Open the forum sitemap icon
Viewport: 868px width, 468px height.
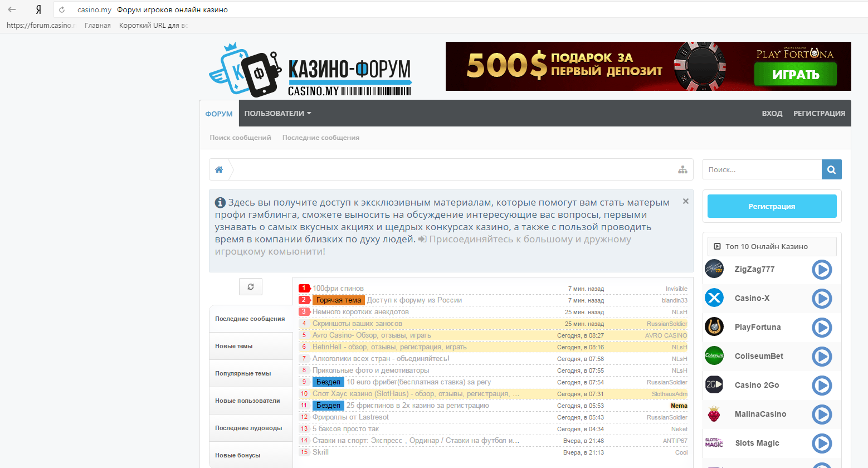click(682, 169)
